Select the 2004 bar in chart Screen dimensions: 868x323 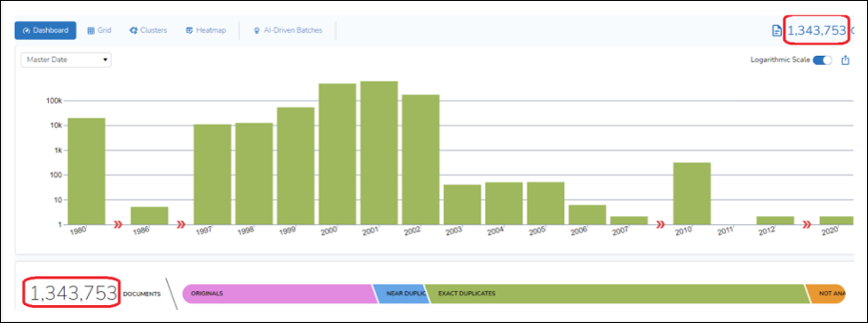click(505, 204)
